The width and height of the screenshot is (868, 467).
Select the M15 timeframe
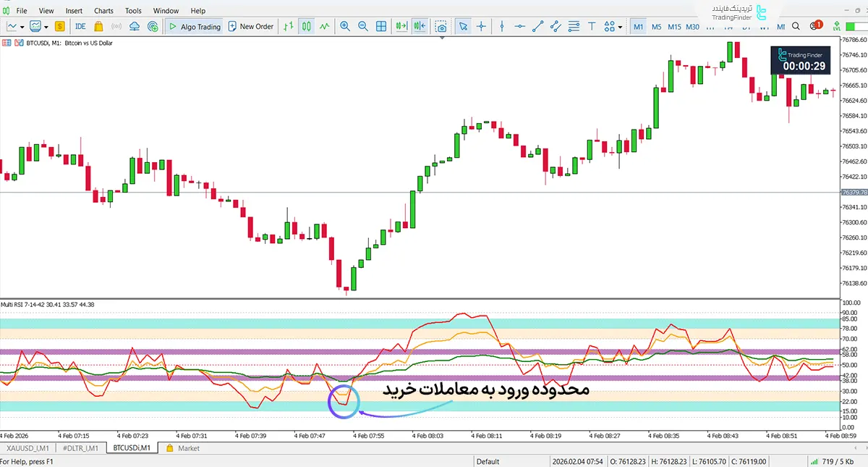[x=673, y=26]
